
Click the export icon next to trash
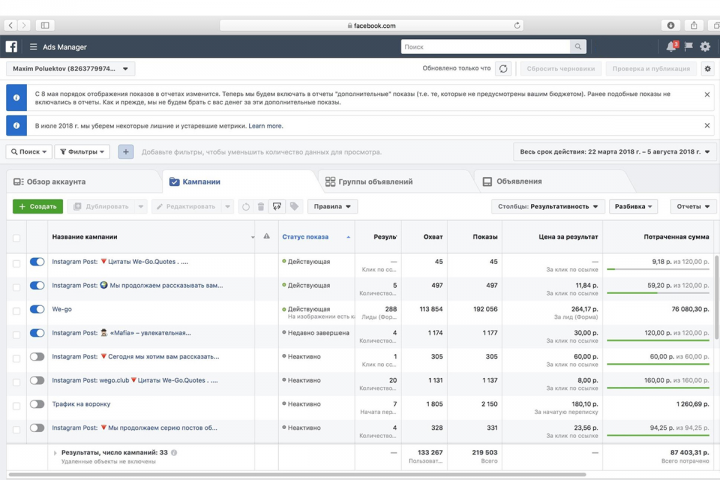tap(277, 207)
